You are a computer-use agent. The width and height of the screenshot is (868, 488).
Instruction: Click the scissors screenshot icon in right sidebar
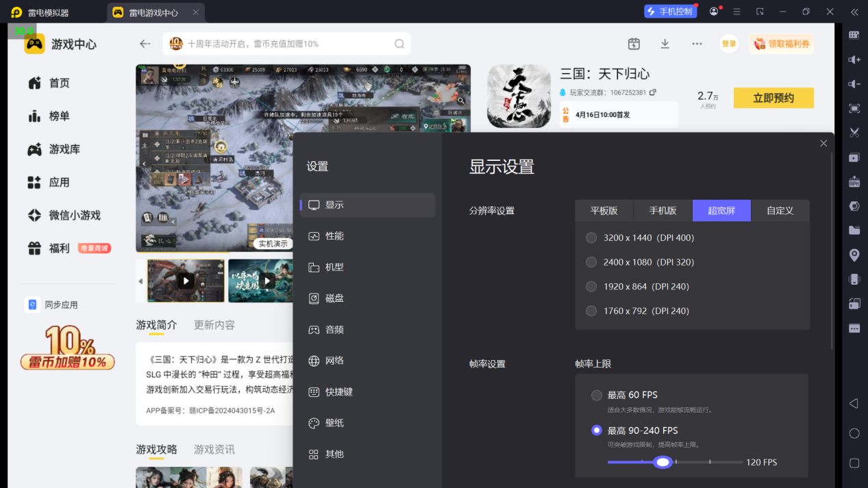(x=854, y=132)
